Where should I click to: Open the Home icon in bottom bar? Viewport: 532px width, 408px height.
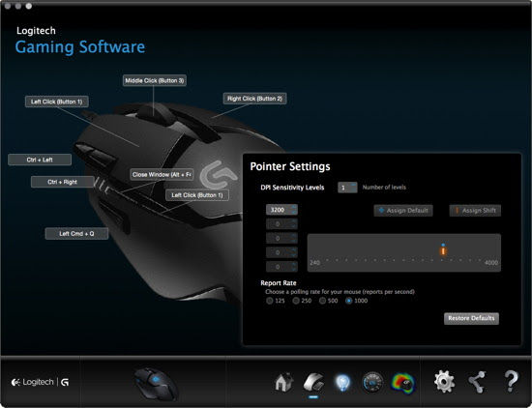point(284,382)
